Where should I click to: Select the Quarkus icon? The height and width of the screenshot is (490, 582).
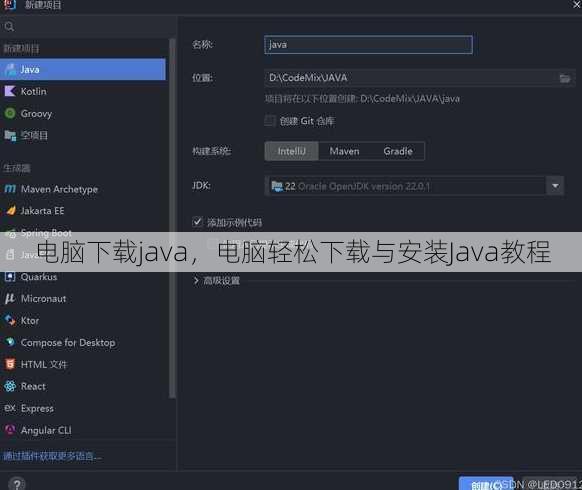[x=10, y=277]
